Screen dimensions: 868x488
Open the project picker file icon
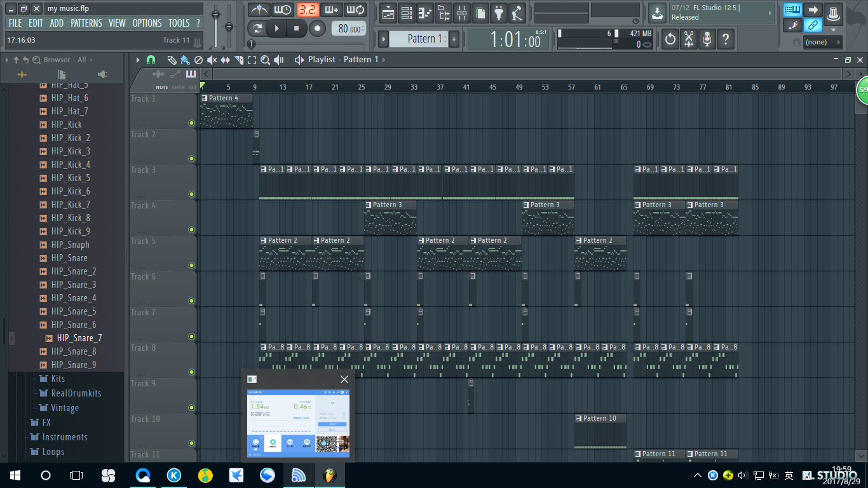(x=481, y=12)
